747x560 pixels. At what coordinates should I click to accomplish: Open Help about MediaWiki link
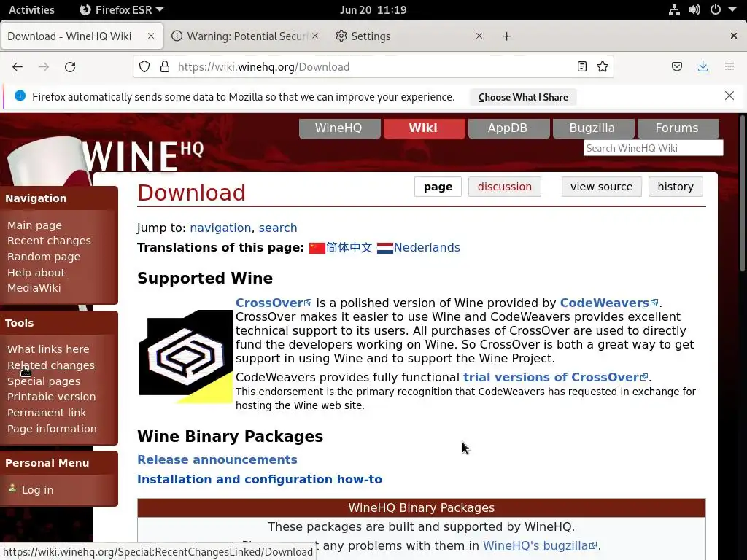point(36,280)
